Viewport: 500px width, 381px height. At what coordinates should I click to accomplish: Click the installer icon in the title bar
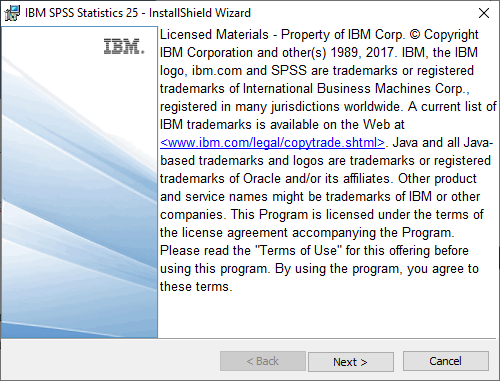click(12, 13)
